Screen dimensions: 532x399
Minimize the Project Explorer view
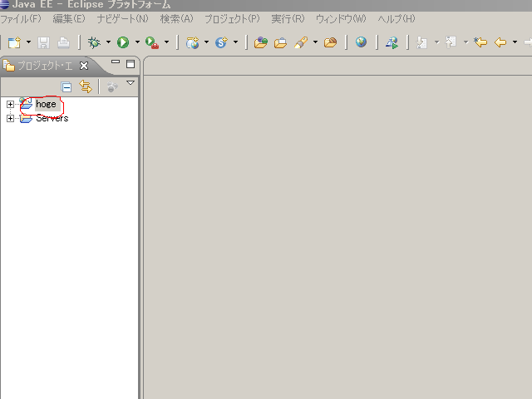116,62
